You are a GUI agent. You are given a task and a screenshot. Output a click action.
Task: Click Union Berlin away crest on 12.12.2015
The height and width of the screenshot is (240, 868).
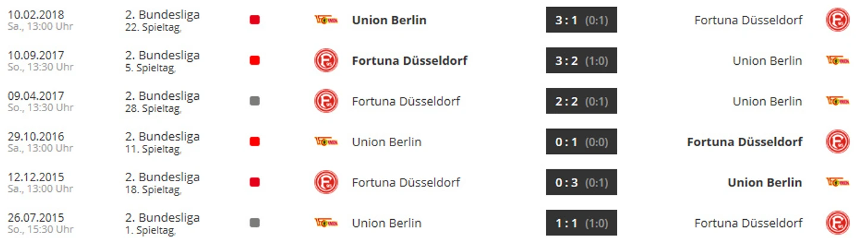click(x=838, y=182)
